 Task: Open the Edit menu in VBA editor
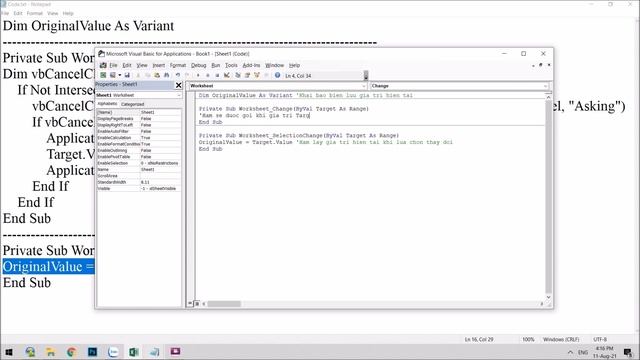(127, 65)
